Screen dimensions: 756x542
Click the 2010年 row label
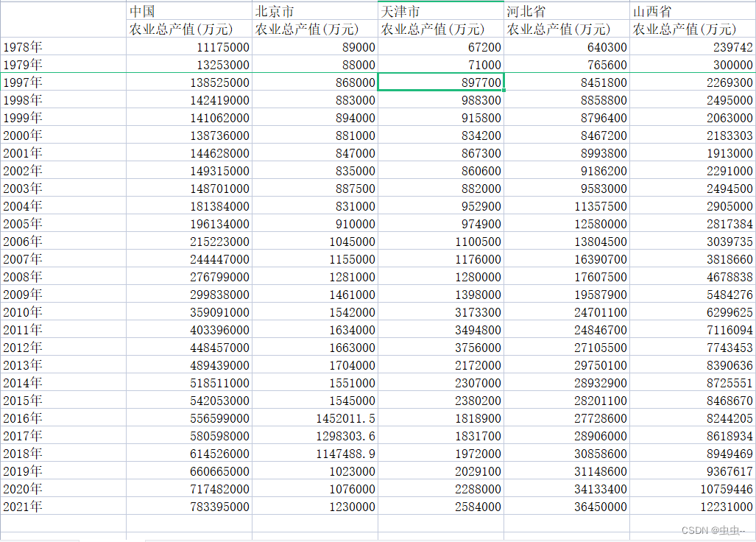[63, 312]
